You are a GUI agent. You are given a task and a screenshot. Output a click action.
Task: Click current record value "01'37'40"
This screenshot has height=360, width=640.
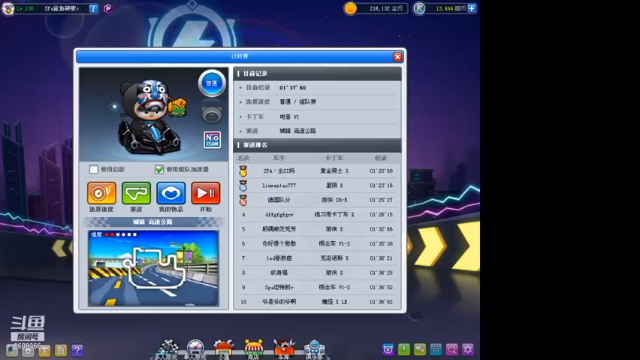tap(293, 88)
